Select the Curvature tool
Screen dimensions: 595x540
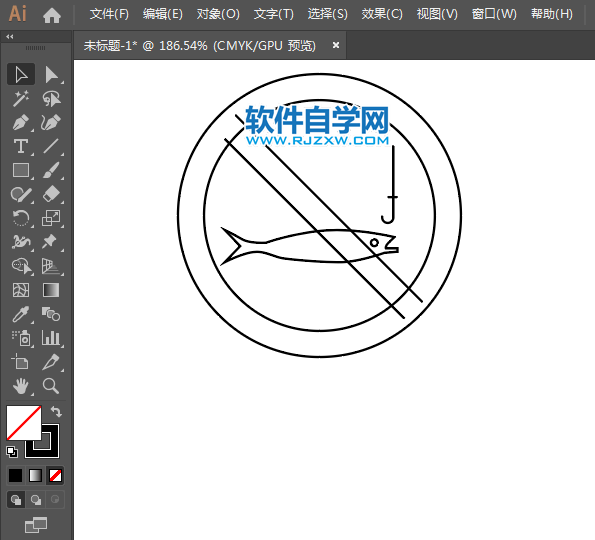[51, 122]
